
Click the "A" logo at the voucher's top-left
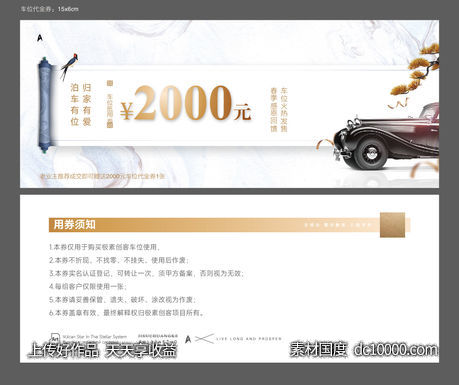pos(40,38)
